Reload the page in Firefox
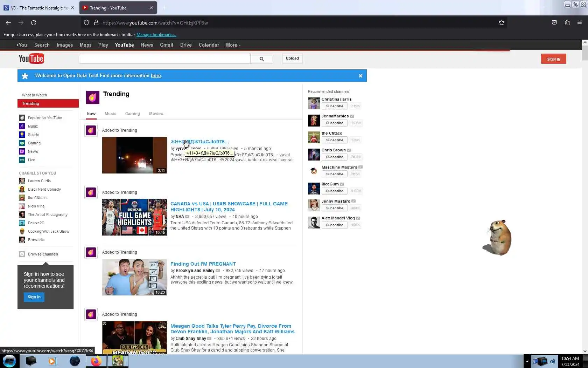Screen dimensions: 588x368 coord(34,23)
